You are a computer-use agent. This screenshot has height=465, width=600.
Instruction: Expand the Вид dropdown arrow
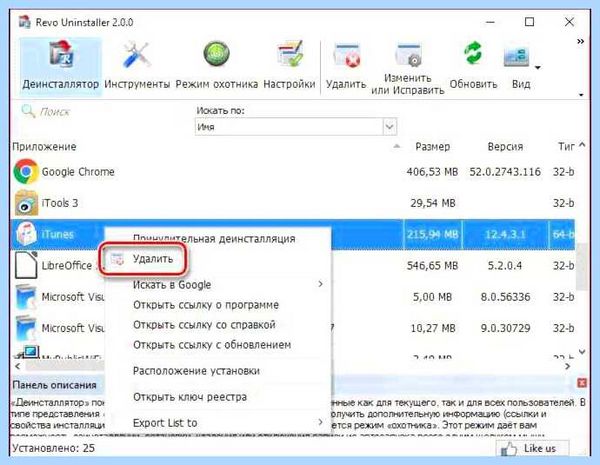tap(538, 68)
